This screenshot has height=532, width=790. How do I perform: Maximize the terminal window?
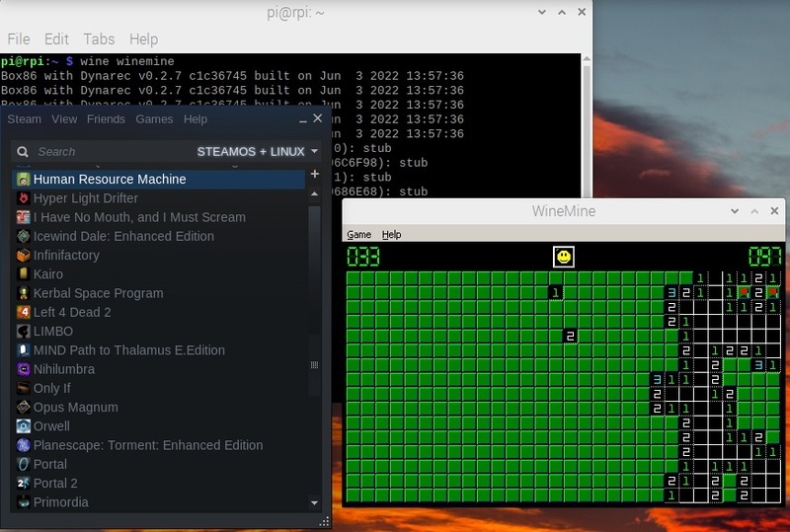562,12
